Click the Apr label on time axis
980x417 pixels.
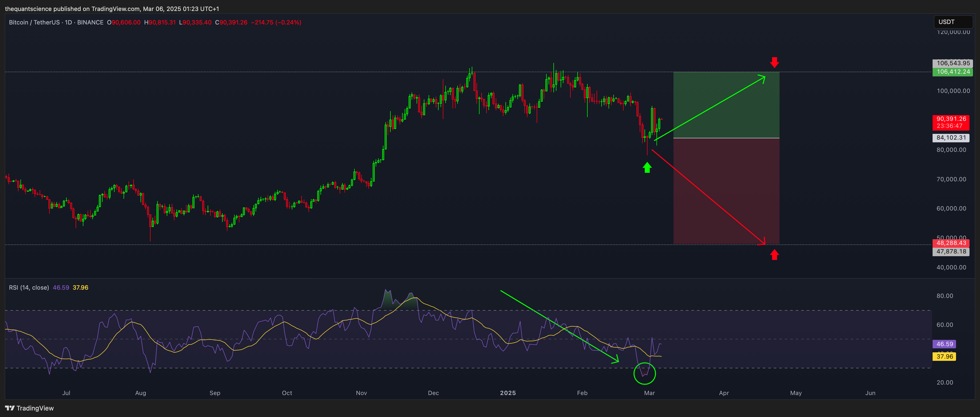(724, 393)
